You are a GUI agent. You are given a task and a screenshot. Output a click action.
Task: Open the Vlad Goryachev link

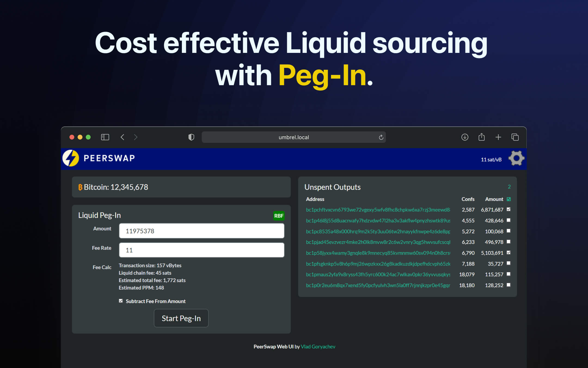(318, 347)
